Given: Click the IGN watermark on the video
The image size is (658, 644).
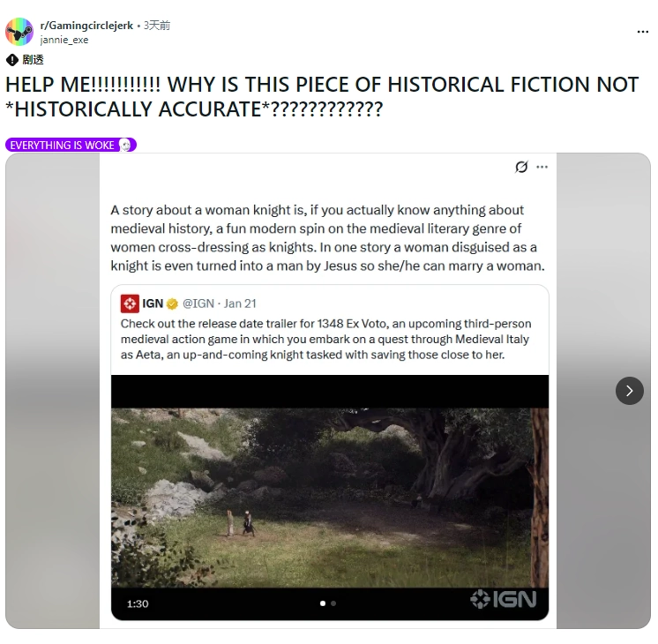Looking at the screenshot, I should click(503, 599).
